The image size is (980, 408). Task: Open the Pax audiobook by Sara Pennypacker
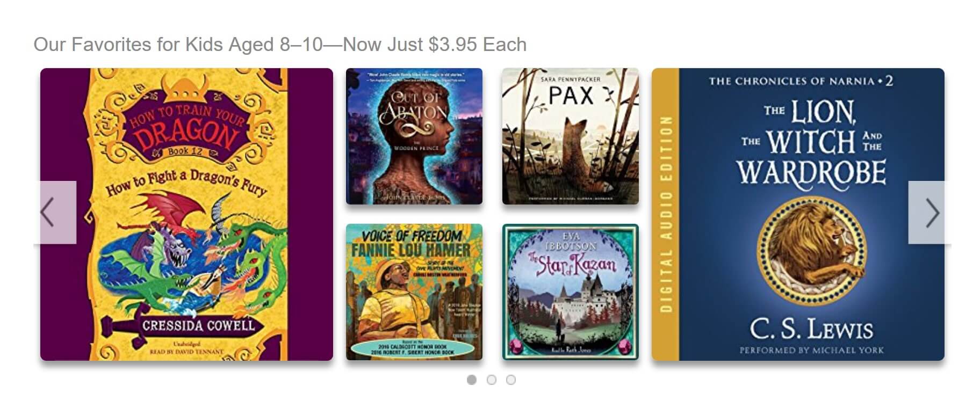(571, 136)
